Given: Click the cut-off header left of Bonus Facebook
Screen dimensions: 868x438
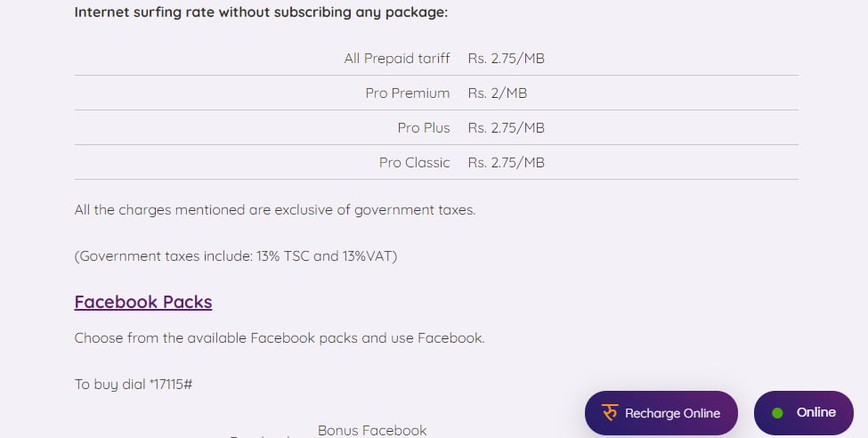Looking at the screenshot, I should [x=260, y=436].
